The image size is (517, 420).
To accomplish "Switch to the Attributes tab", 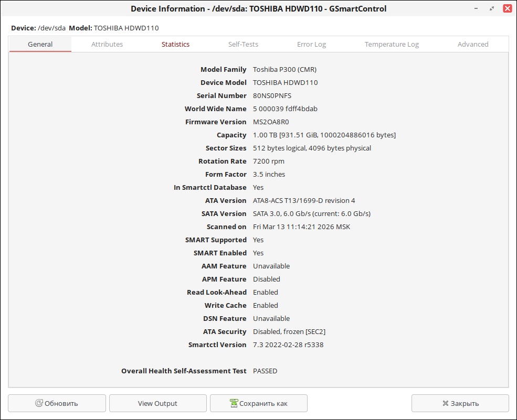I will 107,45.
